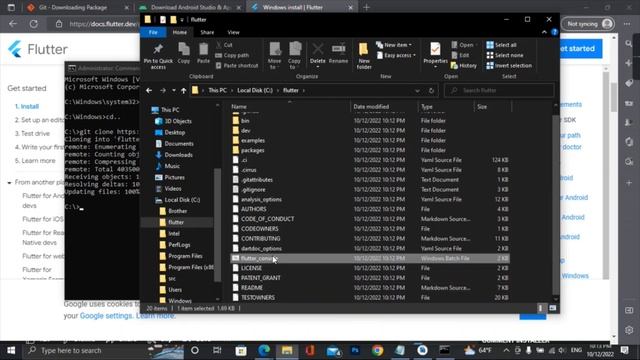Click Test drive in Flutter sidebar
This screenshot has height=360, width=640.
[32, 133]
